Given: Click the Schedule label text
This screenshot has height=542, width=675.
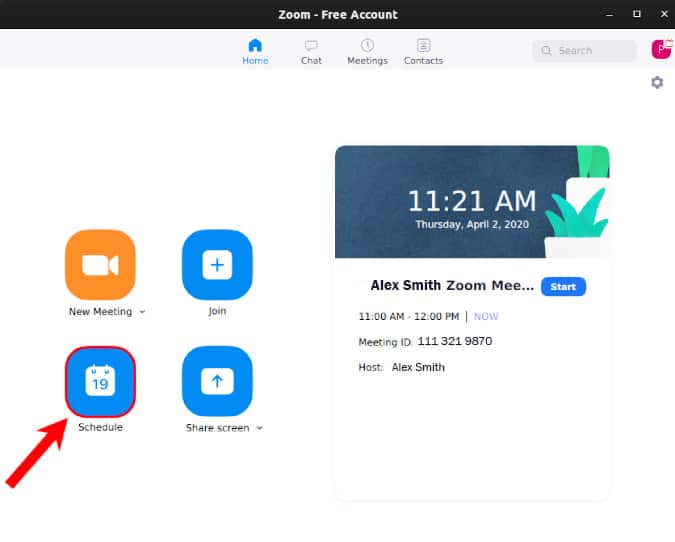Looking at the screenshot, I should click(100, 427).
